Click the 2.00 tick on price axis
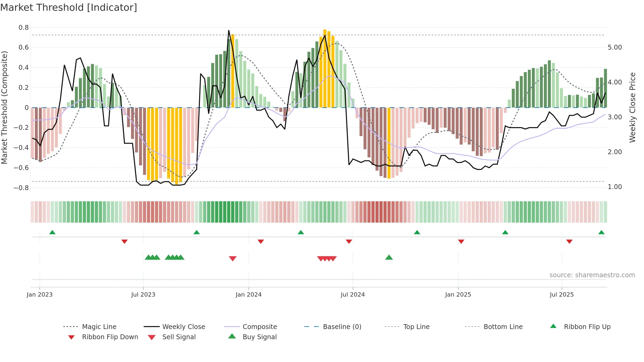The image size is (644, 362). 615,152
